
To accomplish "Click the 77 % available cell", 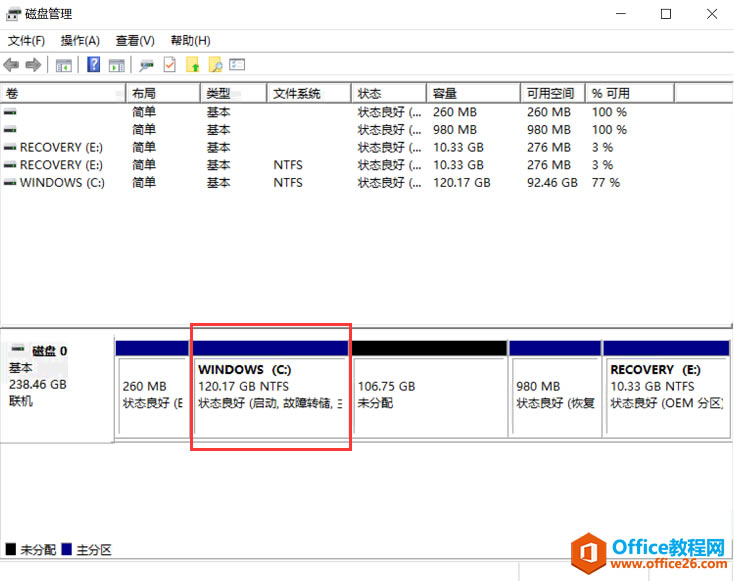I will pos(606,183).
